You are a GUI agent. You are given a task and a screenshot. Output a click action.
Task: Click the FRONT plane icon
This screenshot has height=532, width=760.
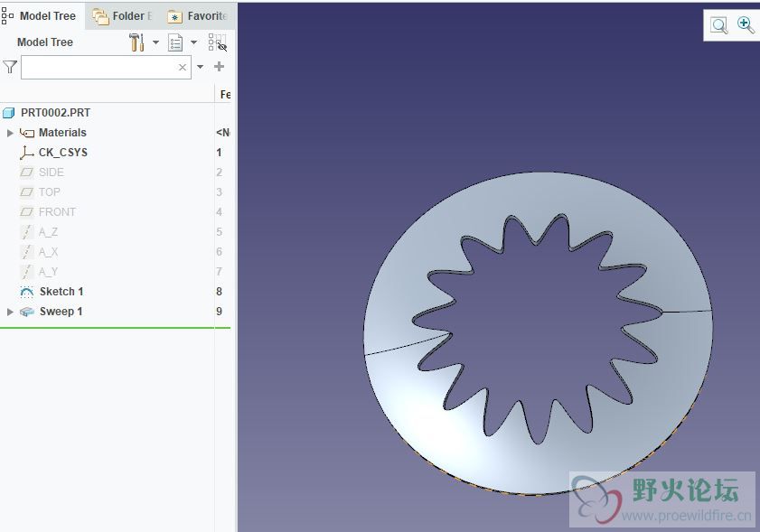click(x=26, y=212)
